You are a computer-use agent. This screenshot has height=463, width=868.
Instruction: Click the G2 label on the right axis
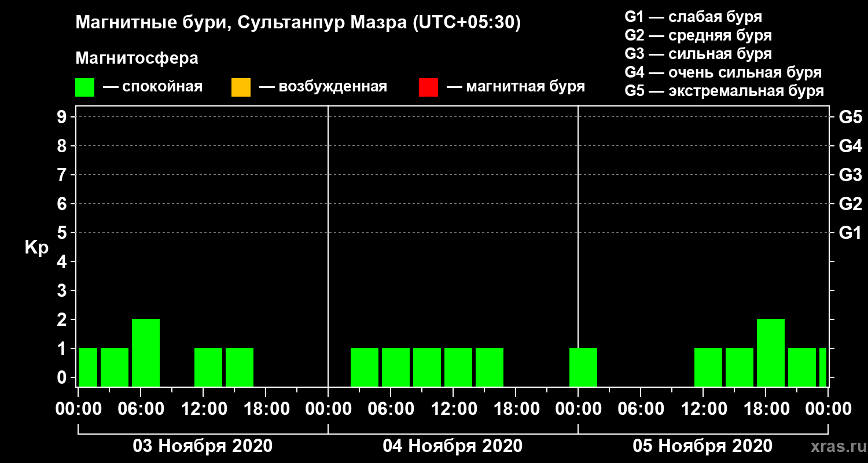pos(850,204)
